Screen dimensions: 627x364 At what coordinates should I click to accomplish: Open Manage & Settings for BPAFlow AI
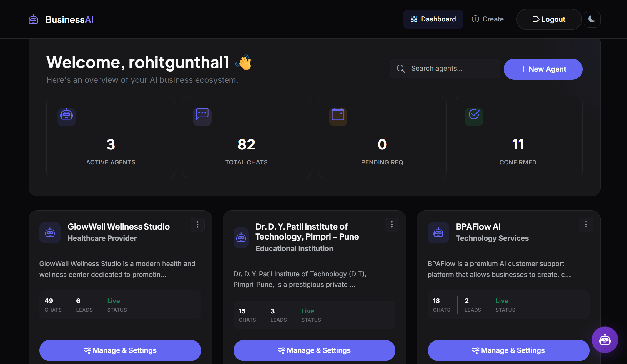508,350
